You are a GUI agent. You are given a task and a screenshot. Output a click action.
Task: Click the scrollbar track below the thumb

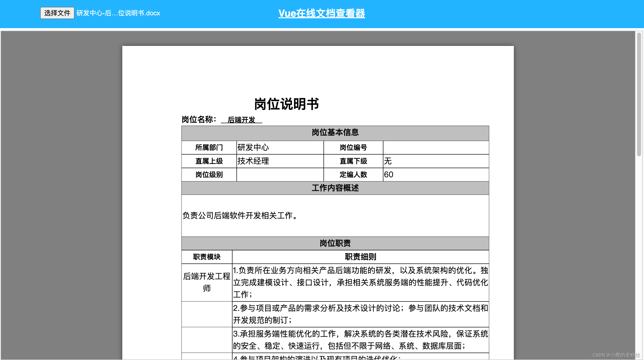point(639,250)
